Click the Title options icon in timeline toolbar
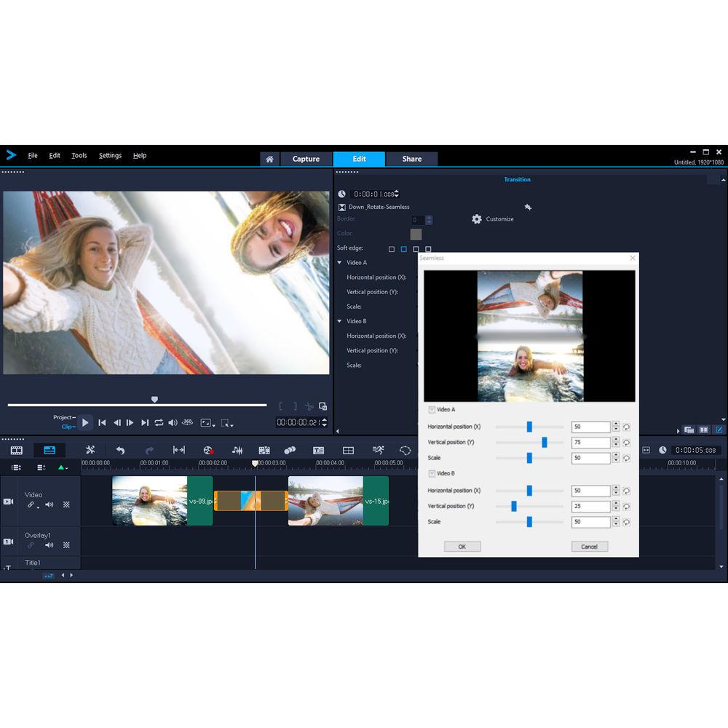This screenshot has height=728, width=728. click(318, 450)
